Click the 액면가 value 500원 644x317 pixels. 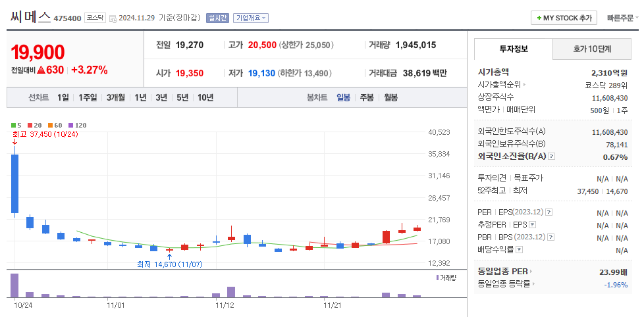pyautogui.click(x=599, y=110)
